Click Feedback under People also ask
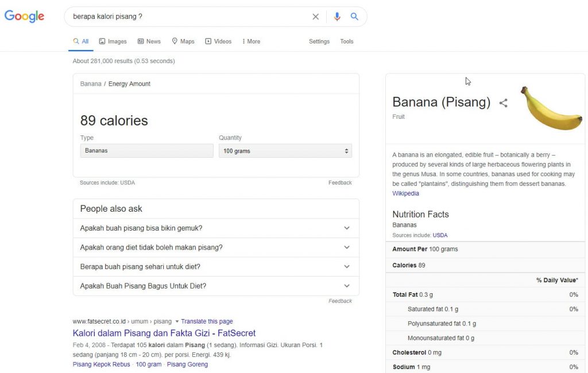This screenshot has height=373, width=588. coord(340,301)
